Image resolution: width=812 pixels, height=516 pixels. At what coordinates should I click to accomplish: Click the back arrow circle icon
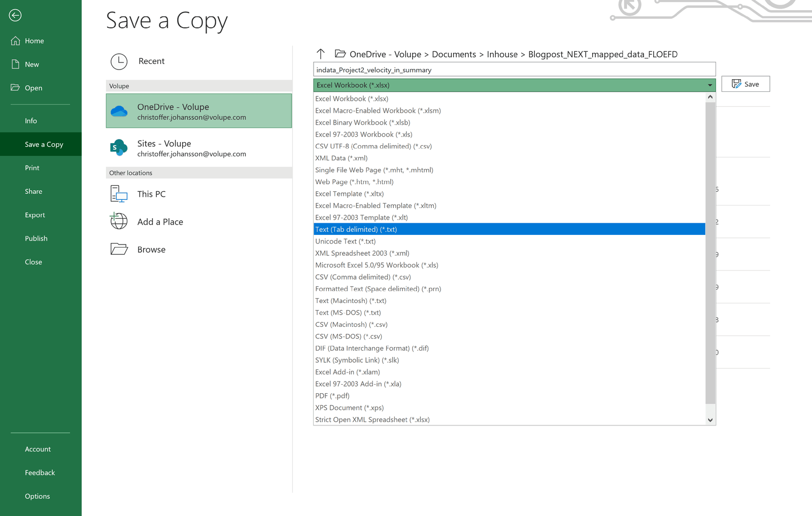point(15,15)
